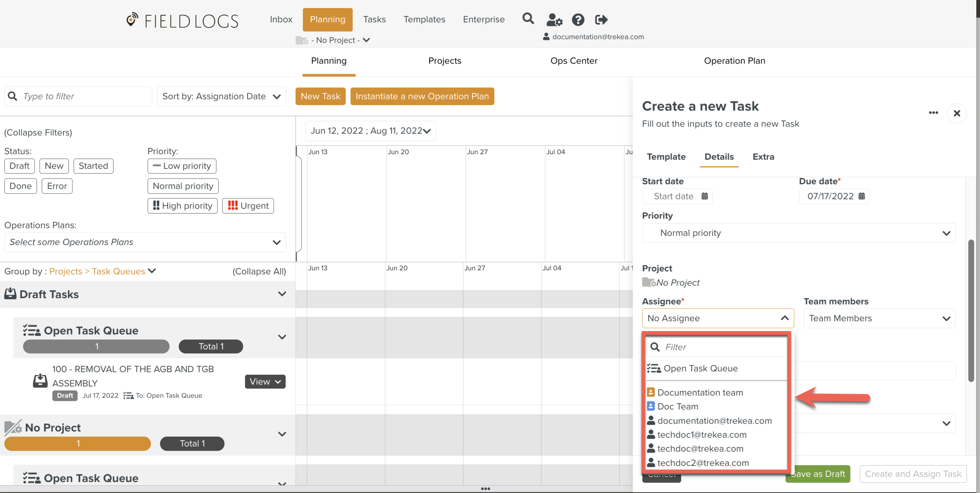The width and height of the screenshot is (980, 493).
Task: Click the New Task button
Action: [x=320, y=96]
